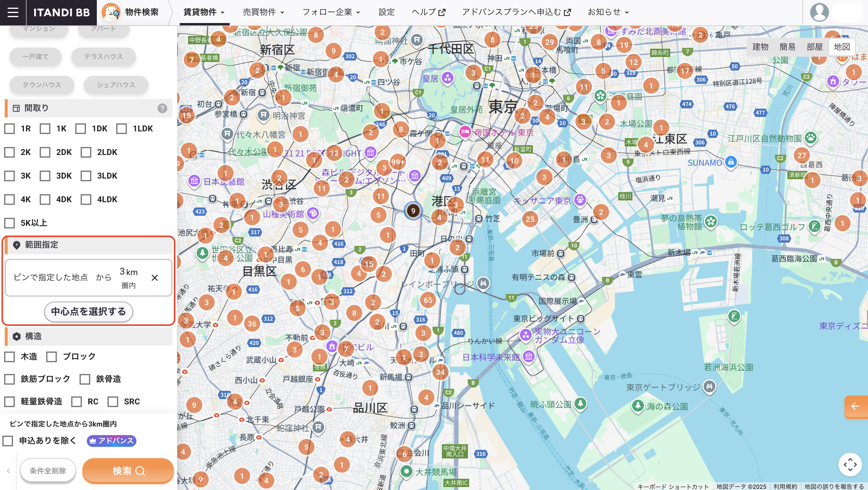Click the 東京ゲートブリッジ bridge icon
Image resolution: width=868 pixels, height=490 pixels.
709,386
